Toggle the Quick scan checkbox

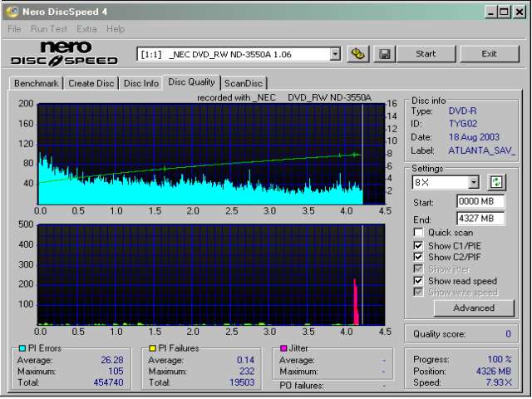pos(418,233)
